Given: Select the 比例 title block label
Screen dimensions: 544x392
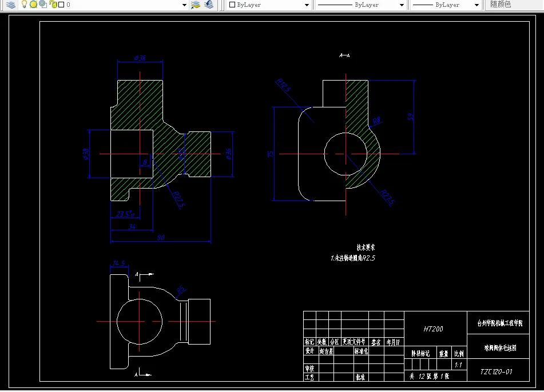Looking at the screenshot, I should coord(459,354).
